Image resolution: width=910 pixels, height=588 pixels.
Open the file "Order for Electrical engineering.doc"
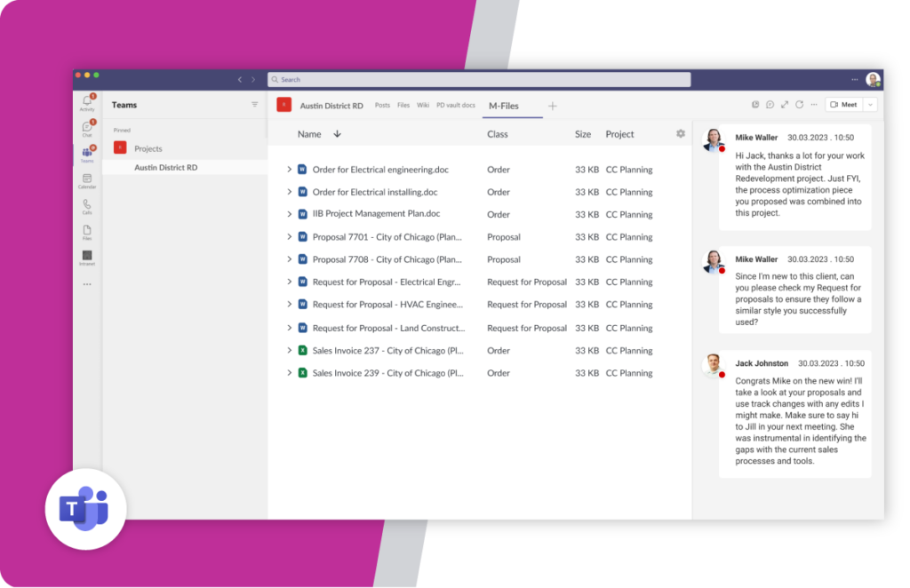click(x=380, y=170)
